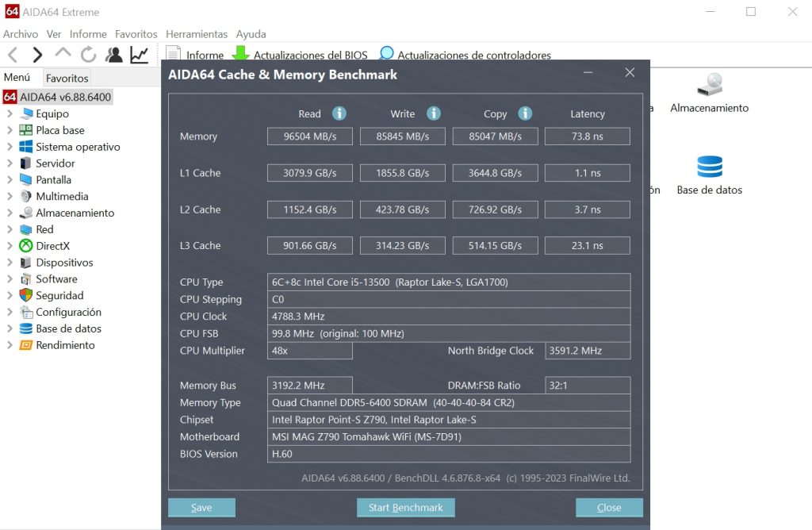Open the graph chart toolbar icon
812x530 pixels.
click(140, 55)
